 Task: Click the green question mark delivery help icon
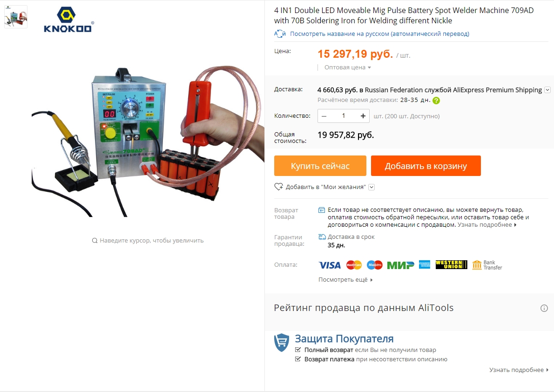click(x=436, y=101)
